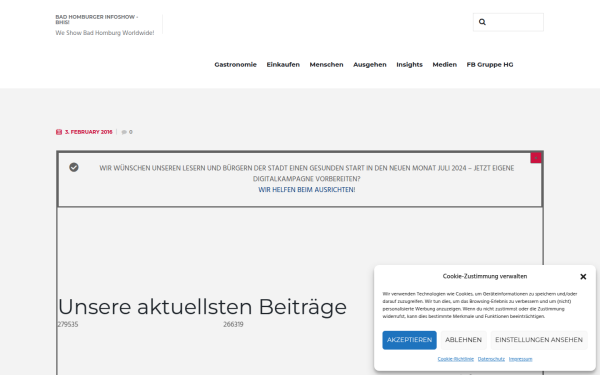Click the search magnifier icon
Screen dimensions: 600x375
tap(482, 22)
